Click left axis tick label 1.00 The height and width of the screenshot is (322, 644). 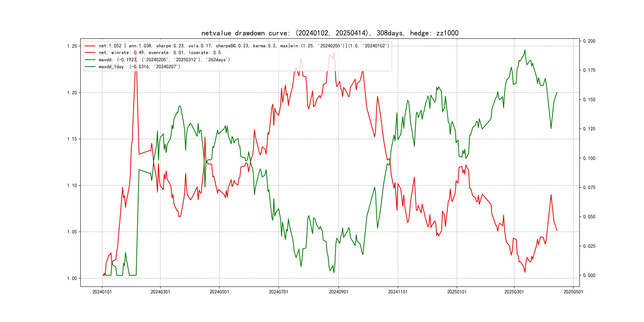click(x=72, y=278)
